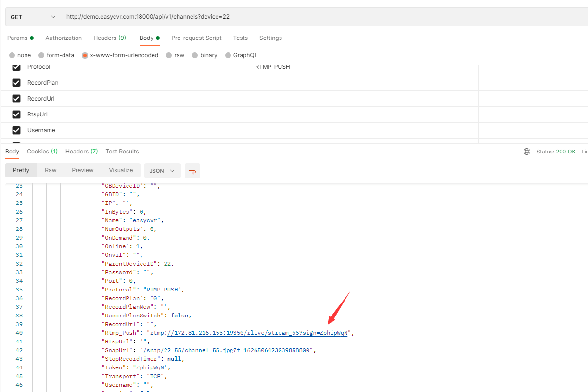Open the Test Results tab
The height and width of the screenshot is (392, 588).
pyautogui.click(x=122, y=152)
